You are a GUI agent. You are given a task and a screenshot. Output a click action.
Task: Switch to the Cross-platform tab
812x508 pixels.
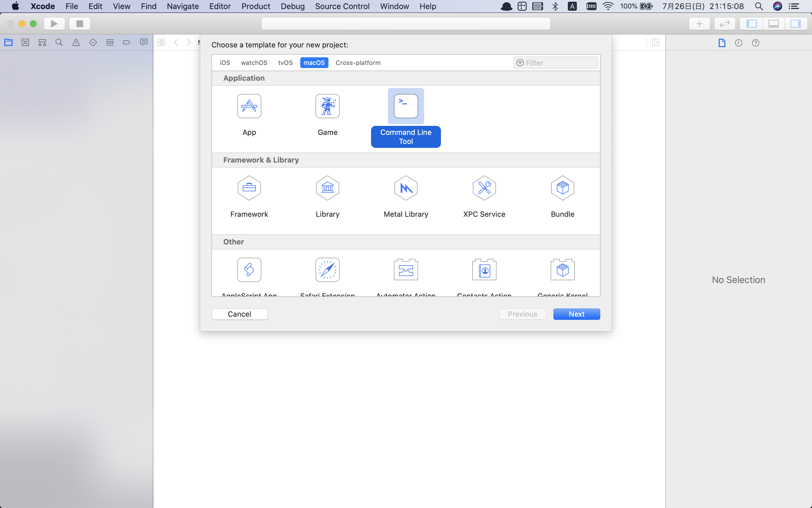tap(358, 62)
